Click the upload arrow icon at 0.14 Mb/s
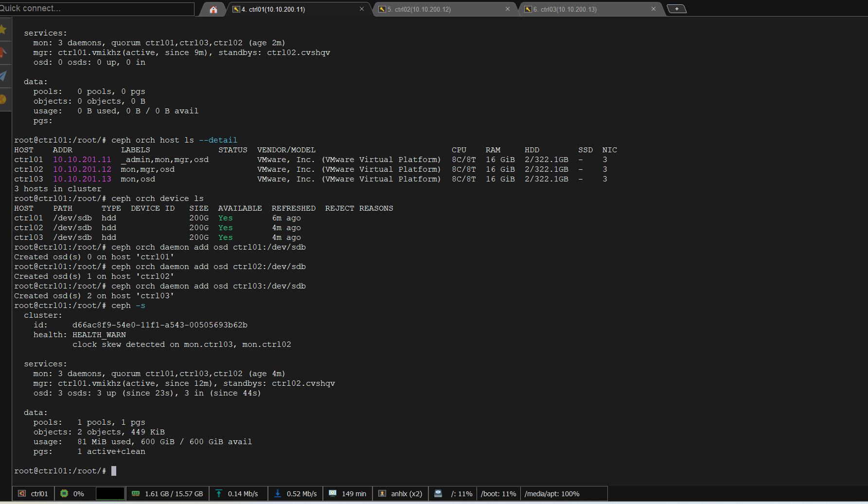This screenshot has width=868, height=504. tap(219, 493)
